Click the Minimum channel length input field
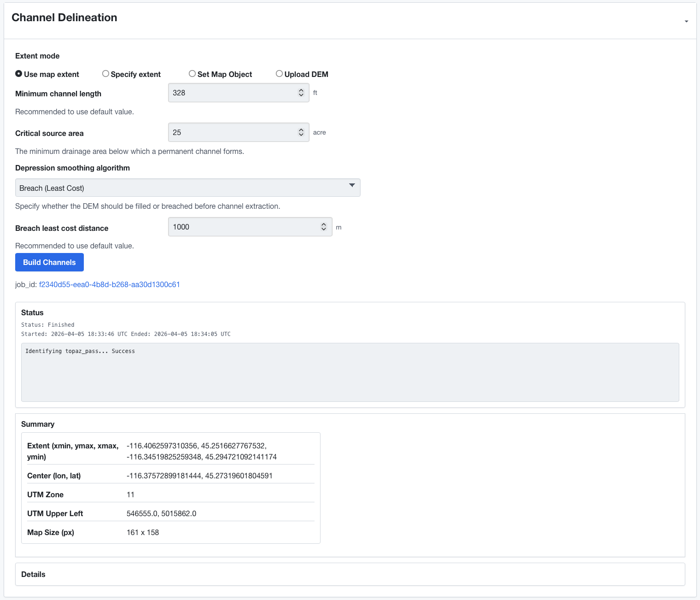 tap(233, 93)
